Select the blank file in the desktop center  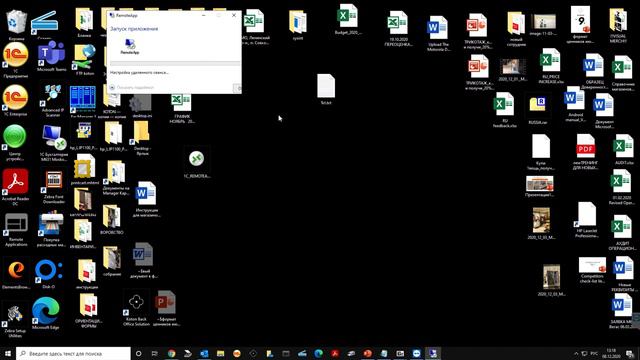coord(326,89)
